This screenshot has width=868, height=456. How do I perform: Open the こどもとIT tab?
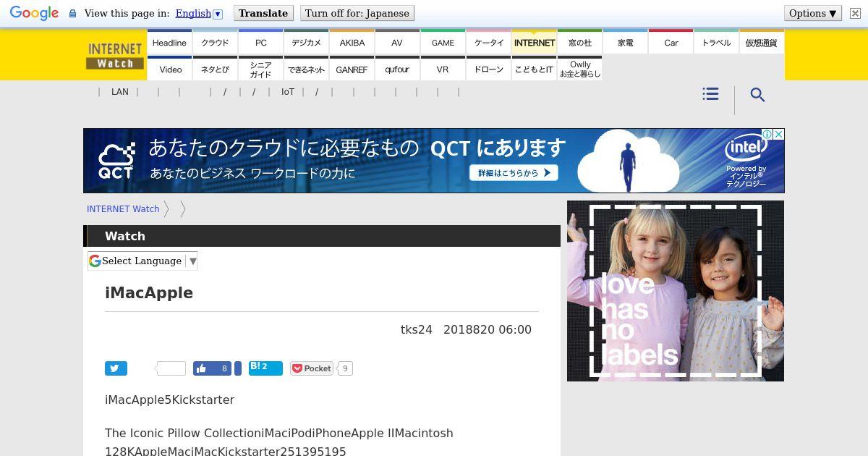534,69
